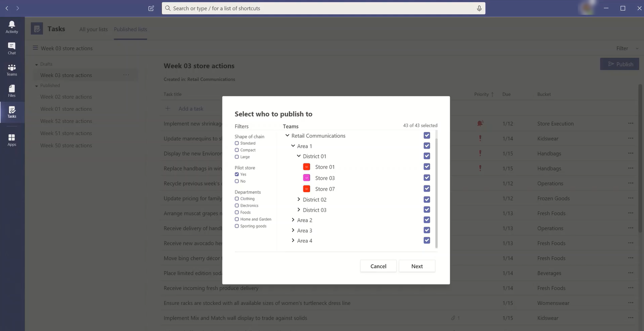The height and width of the screenshot is (331, 644).
Task: Click the Store 07 team icon
Action: [x=307, y=189]
